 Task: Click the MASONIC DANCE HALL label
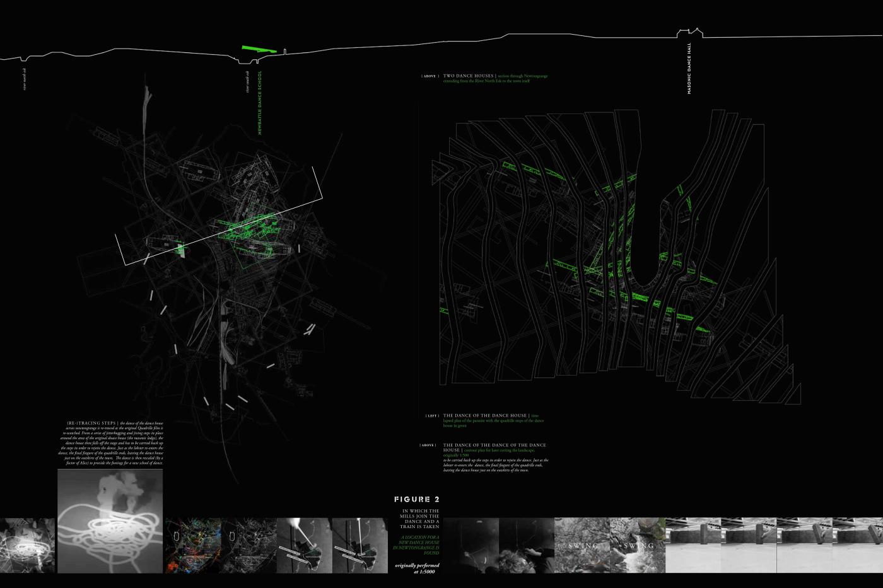[x=689, y=68]
